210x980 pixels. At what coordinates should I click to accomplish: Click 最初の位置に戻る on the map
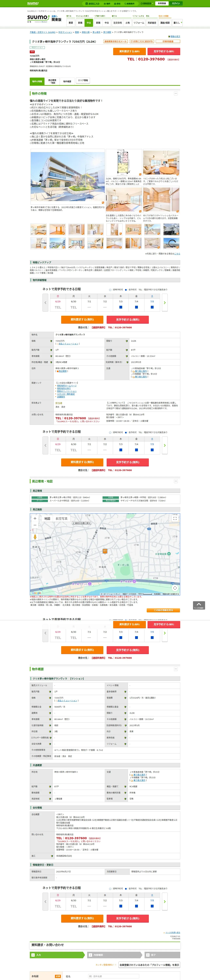(x=82, y=523)
